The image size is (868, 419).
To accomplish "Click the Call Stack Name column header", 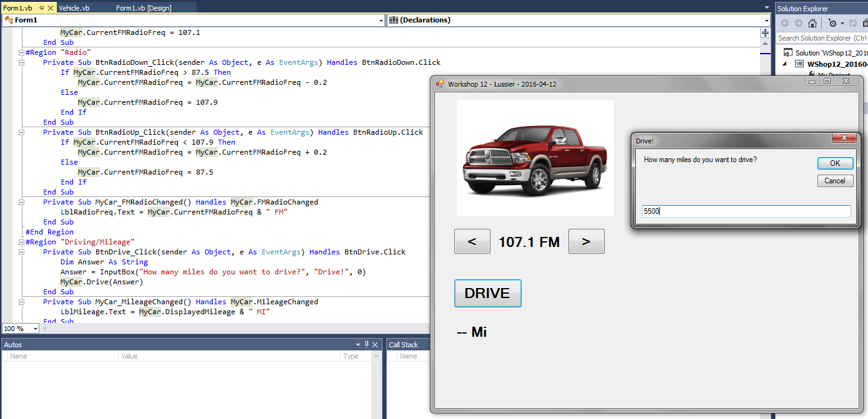I will click(409, 356).
